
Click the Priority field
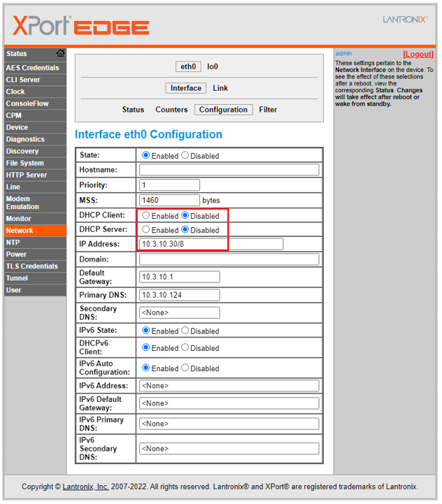(169, 185)
